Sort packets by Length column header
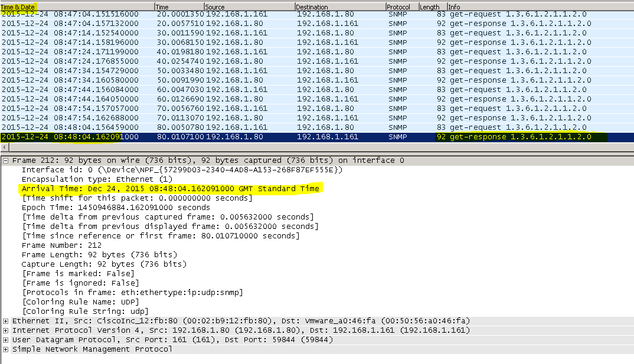 [x=433, y=7]
